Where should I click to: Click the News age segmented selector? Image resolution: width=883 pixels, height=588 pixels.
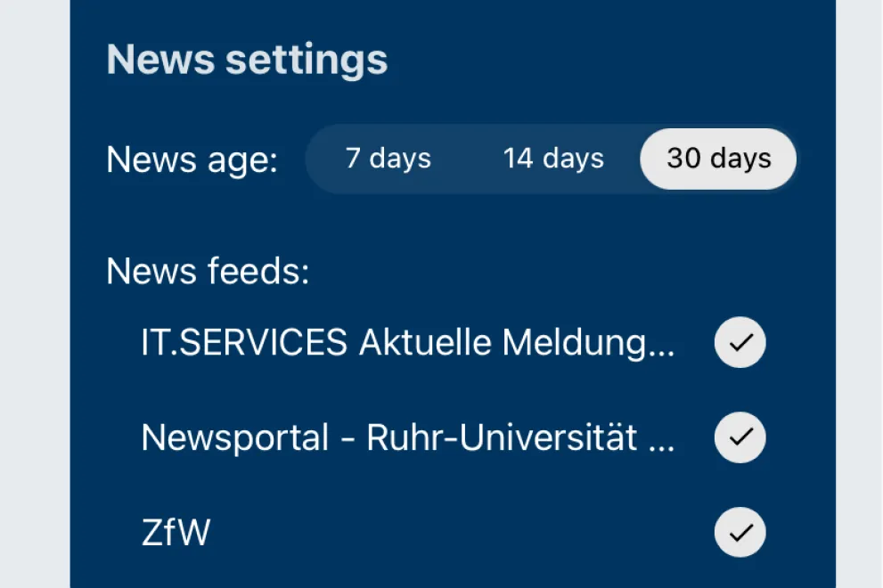pos(552,159)
